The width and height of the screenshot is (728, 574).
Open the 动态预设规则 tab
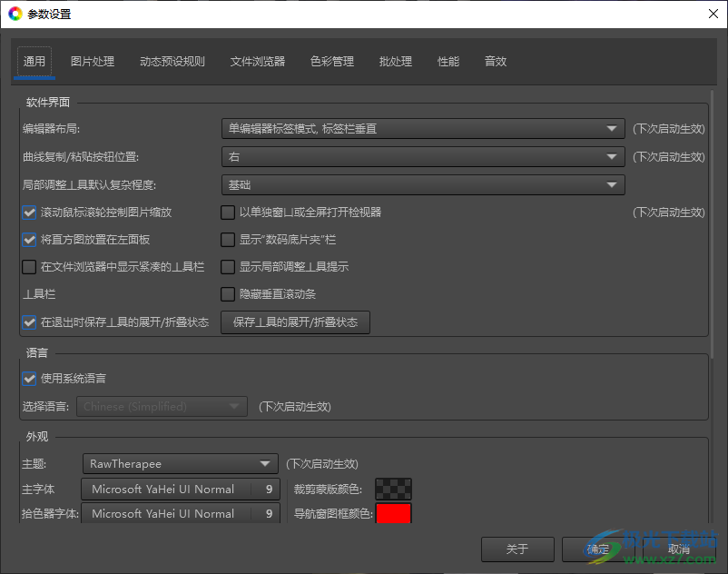tap(172, 61)
